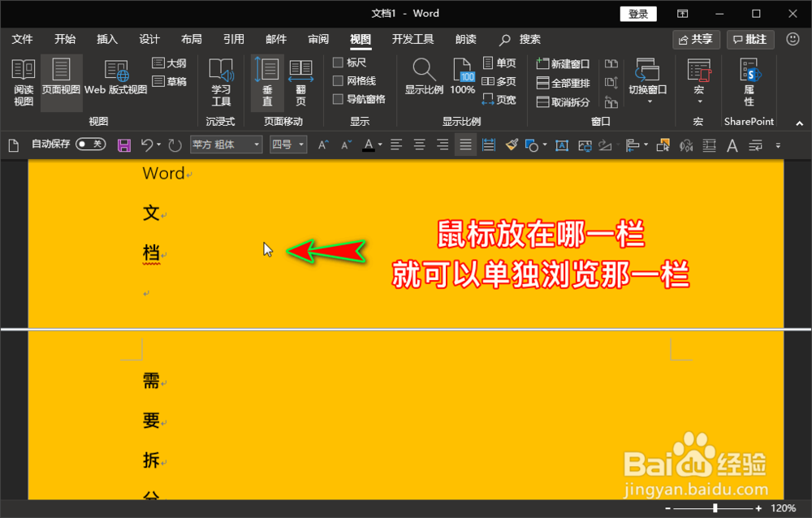Click 取消拆分 to remove split

(566, 103)
